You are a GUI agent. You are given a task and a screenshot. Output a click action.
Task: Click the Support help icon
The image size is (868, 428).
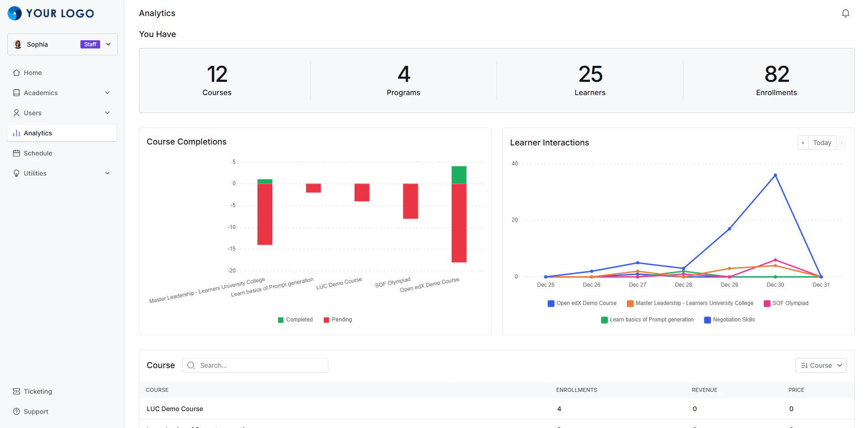click(16, 412)
